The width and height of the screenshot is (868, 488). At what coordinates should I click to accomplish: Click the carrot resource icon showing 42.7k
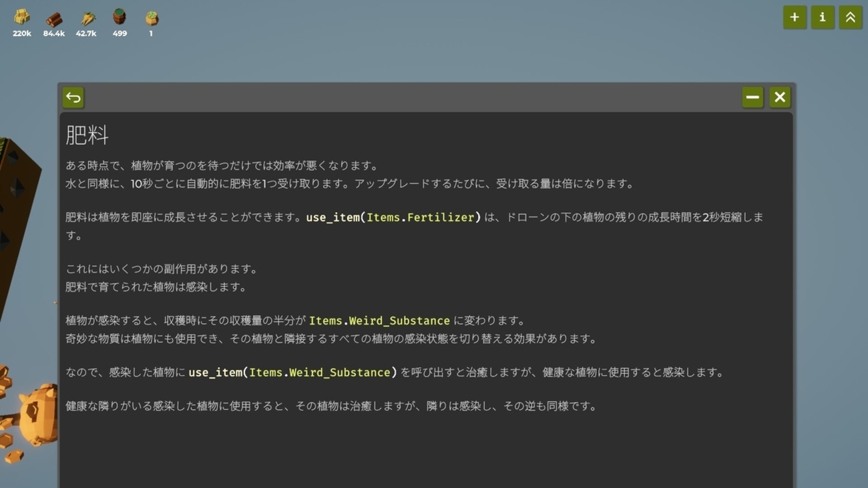[87, 17]
